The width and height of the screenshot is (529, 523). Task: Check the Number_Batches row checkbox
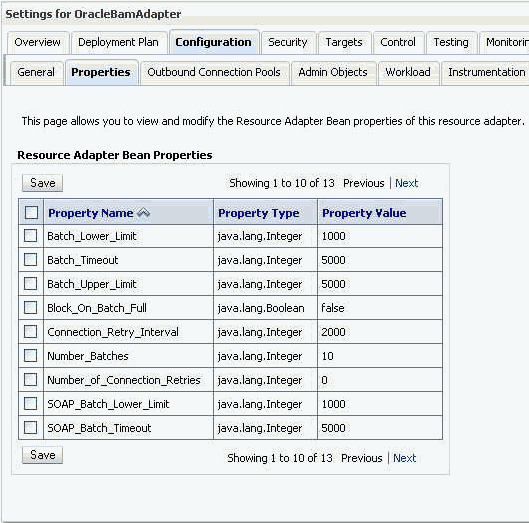(x=31, y=356)
